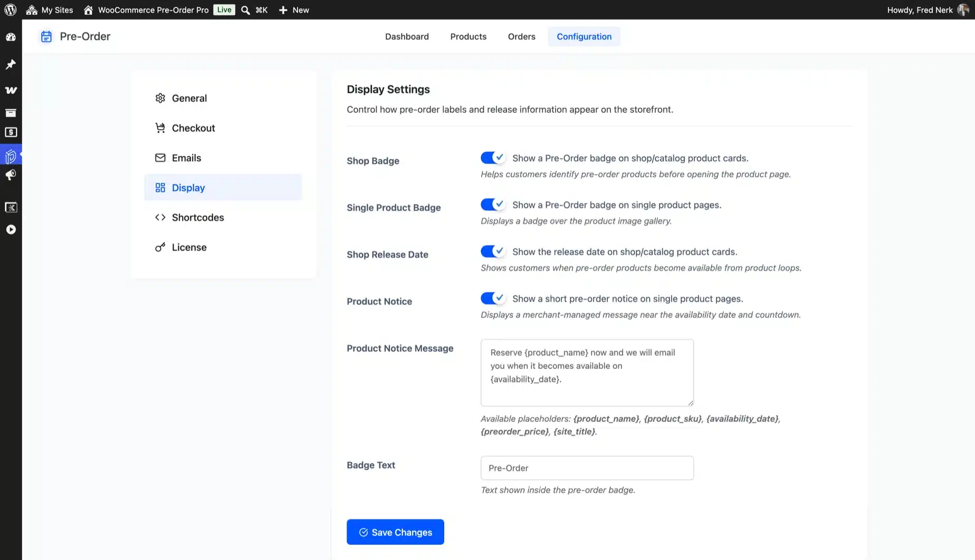
Task: Toggle the Shop Badge switch
Action: 493,158
